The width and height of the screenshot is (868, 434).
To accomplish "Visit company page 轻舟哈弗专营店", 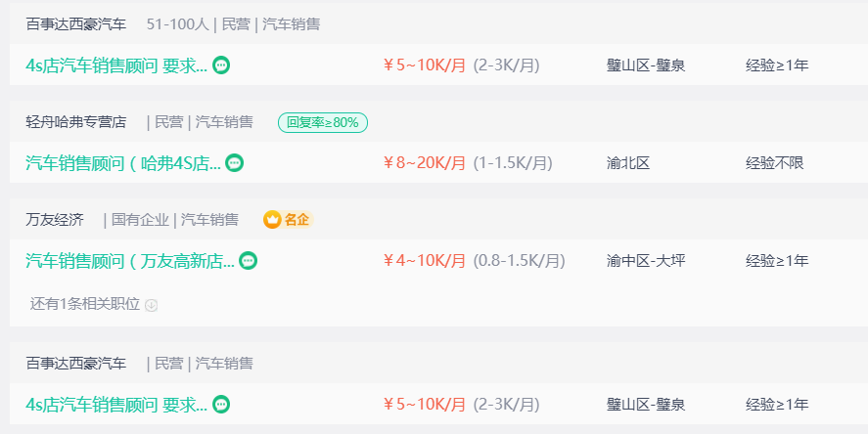I will [x=75, y=122].
